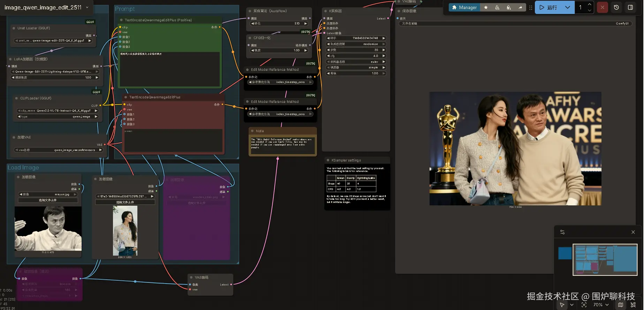Click the seed value field in KSampler
This screenshot has width=644, height=310.
356,38
